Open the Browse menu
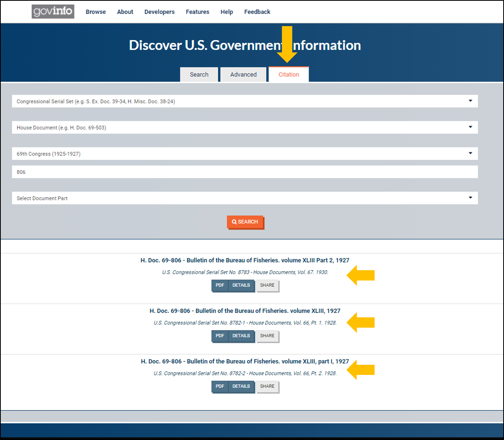The width and height of the screenshot is (504, 440). pyautogui.click(x=95, y=12)
